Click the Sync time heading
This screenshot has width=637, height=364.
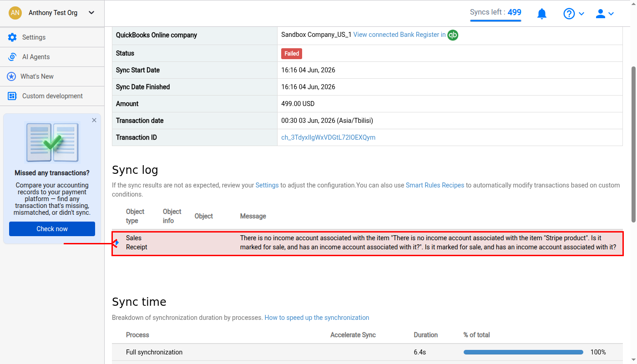coord(139,302)
